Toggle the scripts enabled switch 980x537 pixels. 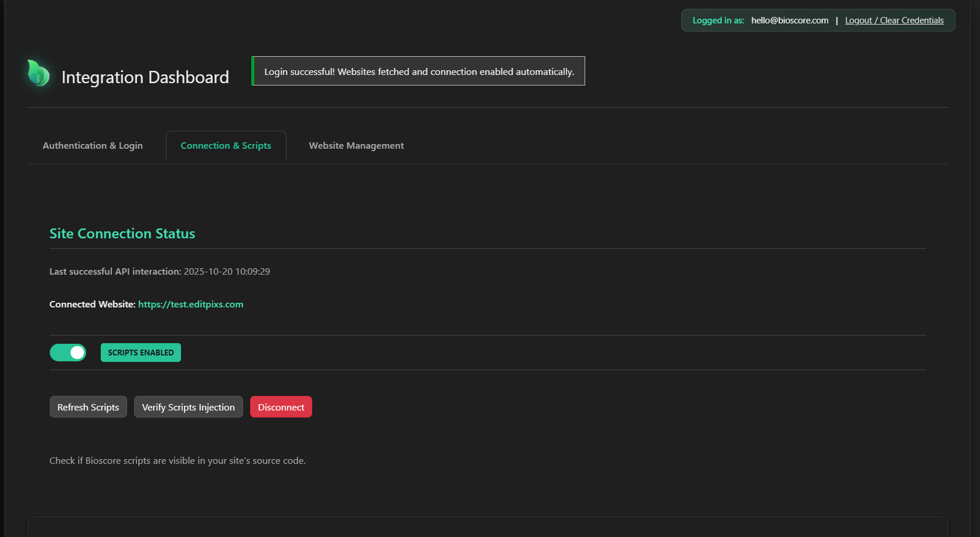(68, 353)
